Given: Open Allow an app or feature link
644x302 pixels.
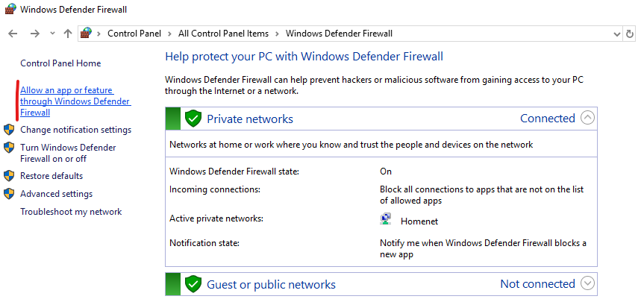Looking at the screenshot, I should click(75, 101).
